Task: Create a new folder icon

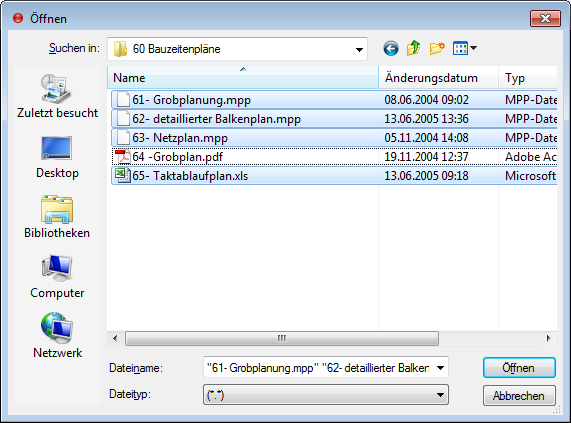Action: 437,48
